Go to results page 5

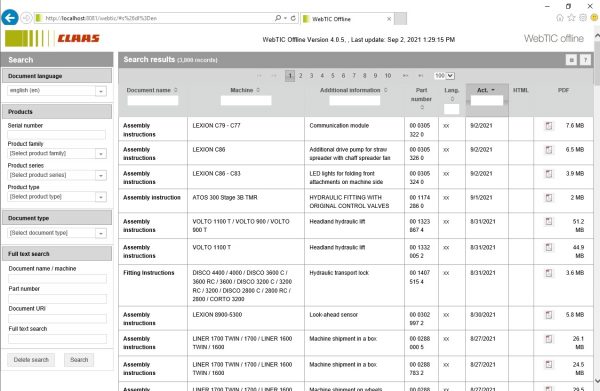click(333, 76)
